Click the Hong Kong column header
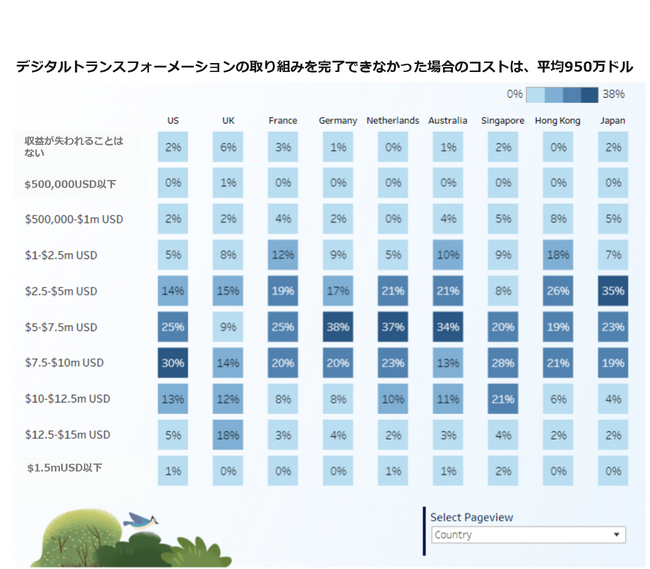This screenshot has width=650, height=569. click(x=558, y=121)
